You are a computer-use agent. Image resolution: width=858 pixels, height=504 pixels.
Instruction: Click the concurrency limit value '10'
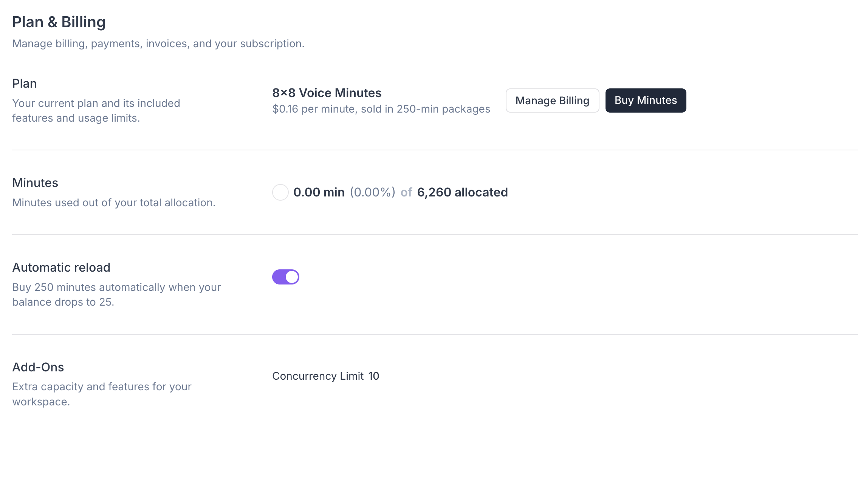[374, 376]
